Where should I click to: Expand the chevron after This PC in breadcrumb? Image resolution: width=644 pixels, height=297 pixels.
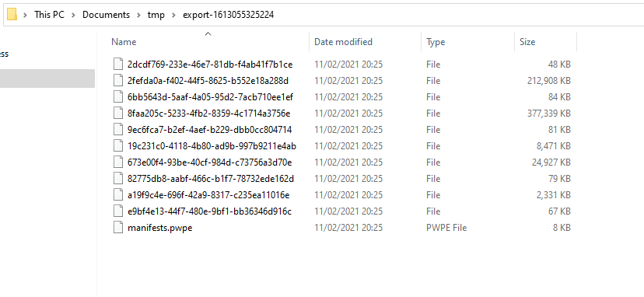[74, 16]
